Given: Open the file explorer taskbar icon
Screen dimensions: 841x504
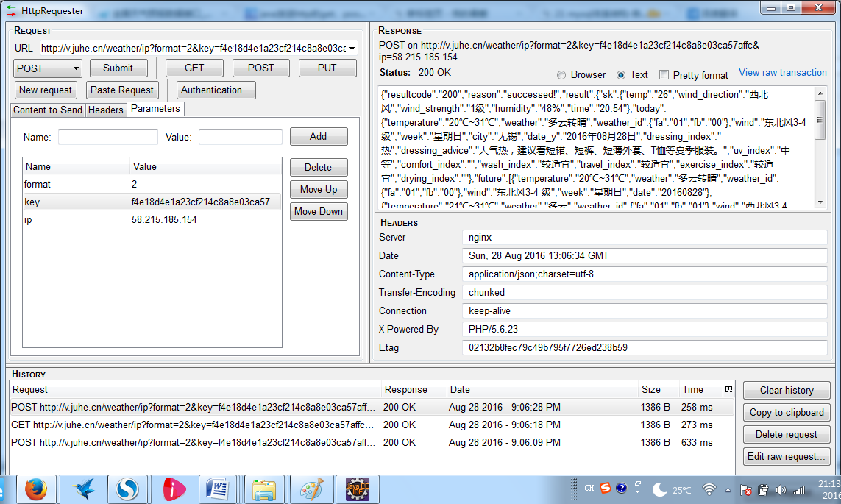Looking at the screenshot, I should coord(264,489).
